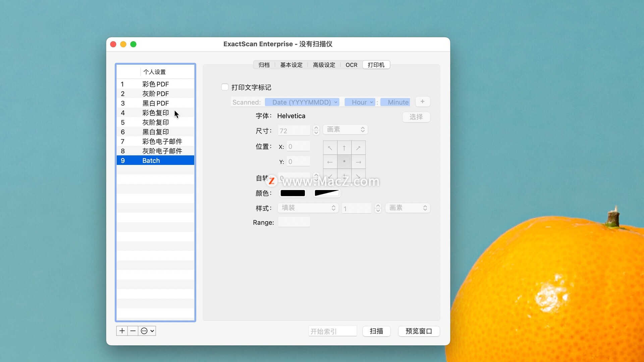Click 选择 font button
The height and width of the screenshot is (362, 644).
tap(416, 117)
